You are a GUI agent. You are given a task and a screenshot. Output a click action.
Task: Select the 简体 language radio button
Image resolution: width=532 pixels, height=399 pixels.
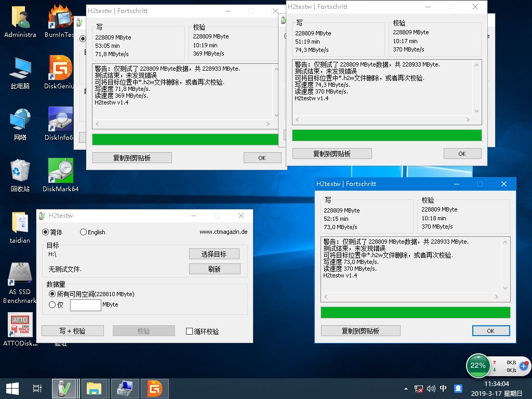point(46,232)
